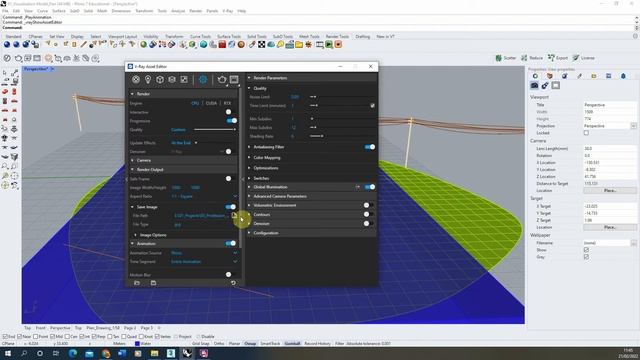Toggle Gray checkbox under Wallpaper
The height and width of the screenshot is (360, 640).
click(586, 257)
